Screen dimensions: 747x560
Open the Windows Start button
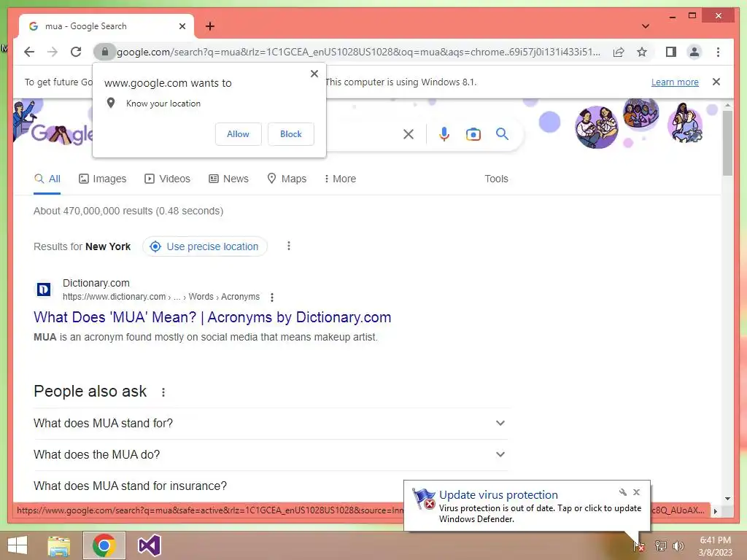tap(18, 545)
